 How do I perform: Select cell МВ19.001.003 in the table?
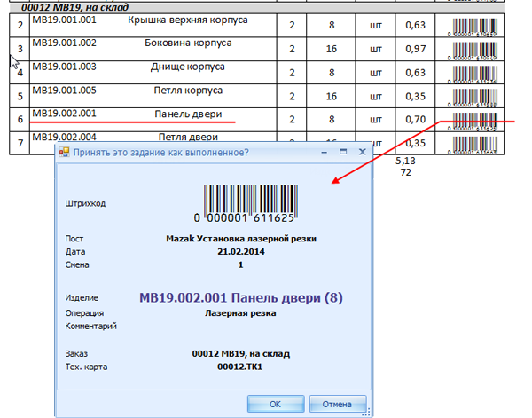click(x=64, y=67)
